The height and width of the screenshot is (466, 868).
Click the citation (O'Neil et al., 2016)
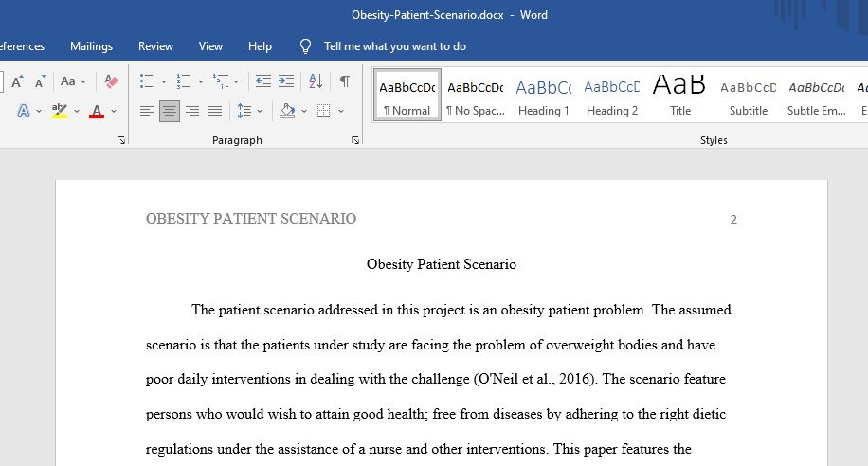click(535, 379)
